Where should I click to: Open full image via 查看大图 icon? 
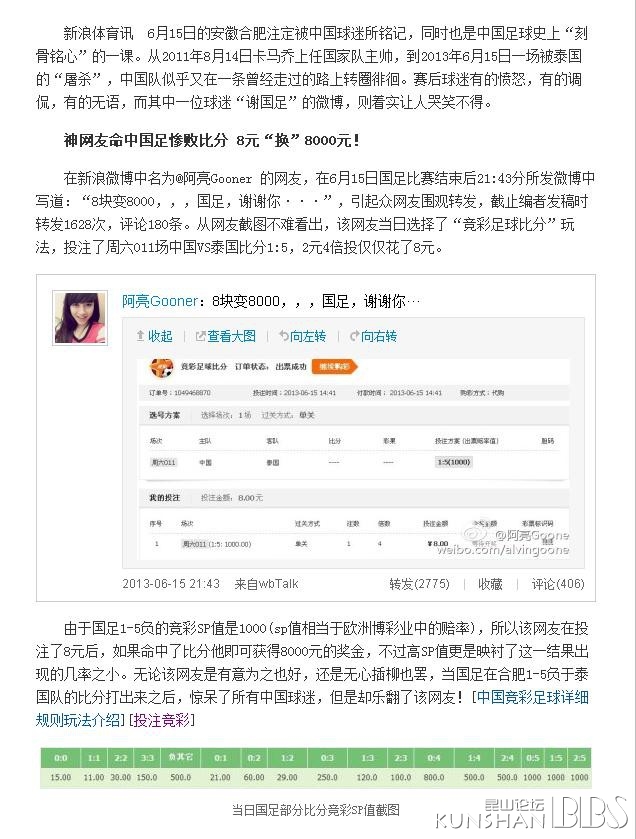(x=225, y=336)
